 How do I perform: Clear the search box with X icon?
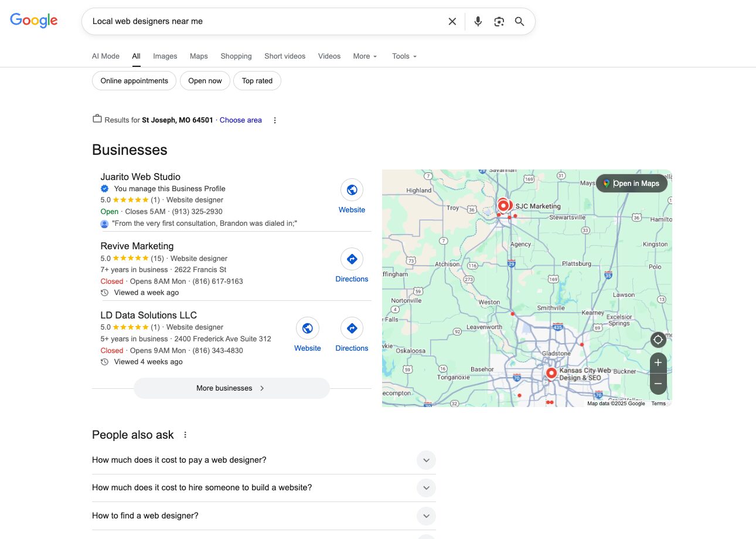452,22
